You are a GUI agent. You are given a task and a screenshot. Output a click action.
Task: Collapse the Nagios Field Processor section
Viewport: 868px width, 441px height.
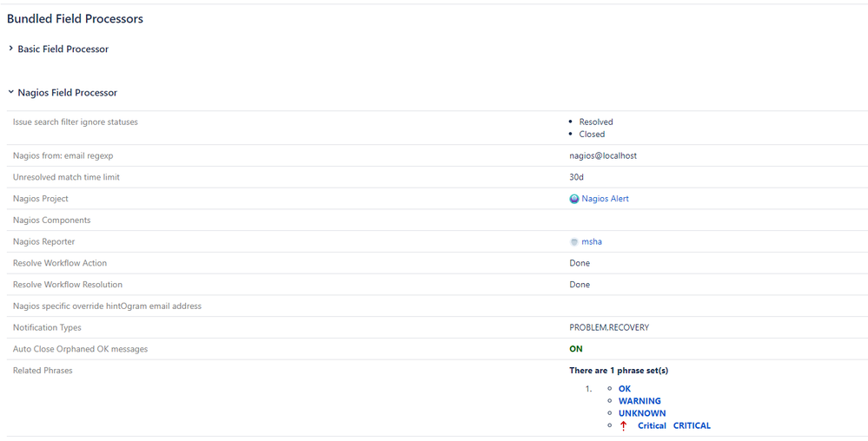pyautogui.click(x=10, y=92)
